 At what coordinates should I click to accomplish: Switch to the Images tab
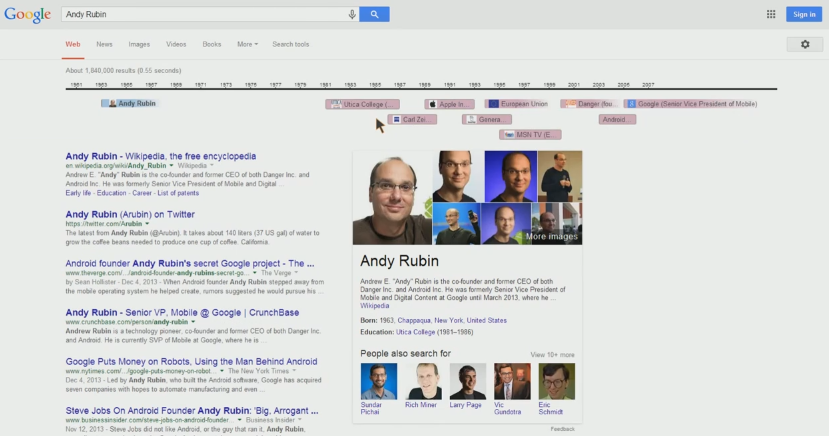pos(139,44)
